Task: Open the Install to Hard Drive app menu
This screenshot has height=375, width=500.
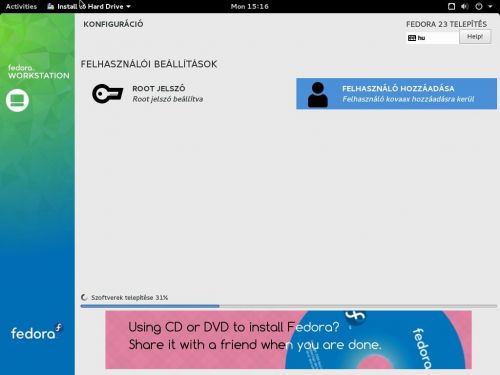Action: (x=89, y=6)
